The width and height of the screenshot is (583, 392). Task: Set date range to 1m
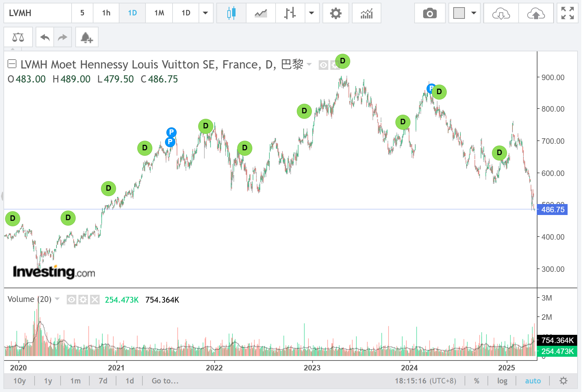[75, 381]
